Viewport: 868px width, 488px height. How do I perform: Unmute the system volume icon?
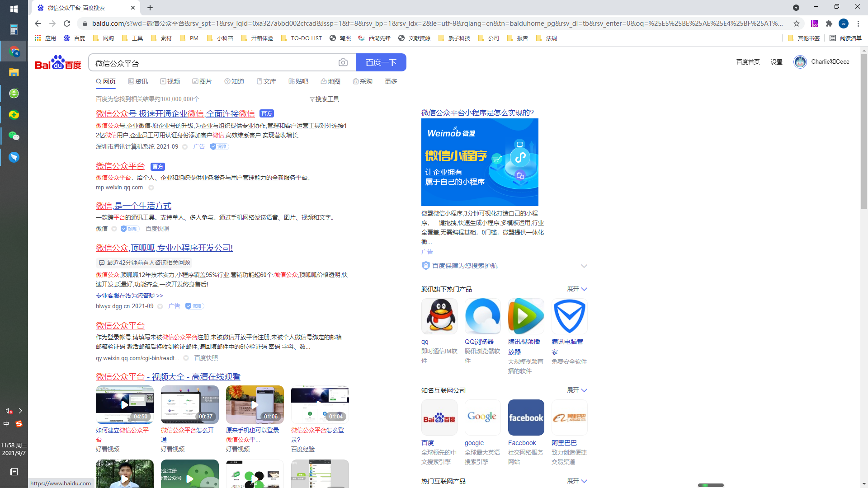[9, 411]
